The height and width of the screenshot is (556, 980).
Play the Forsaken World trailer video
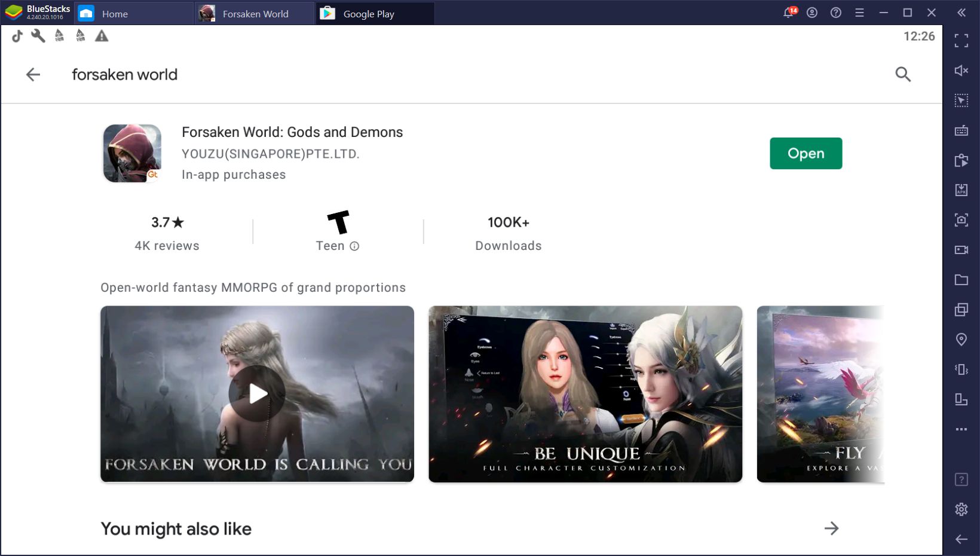coord(257,393)
